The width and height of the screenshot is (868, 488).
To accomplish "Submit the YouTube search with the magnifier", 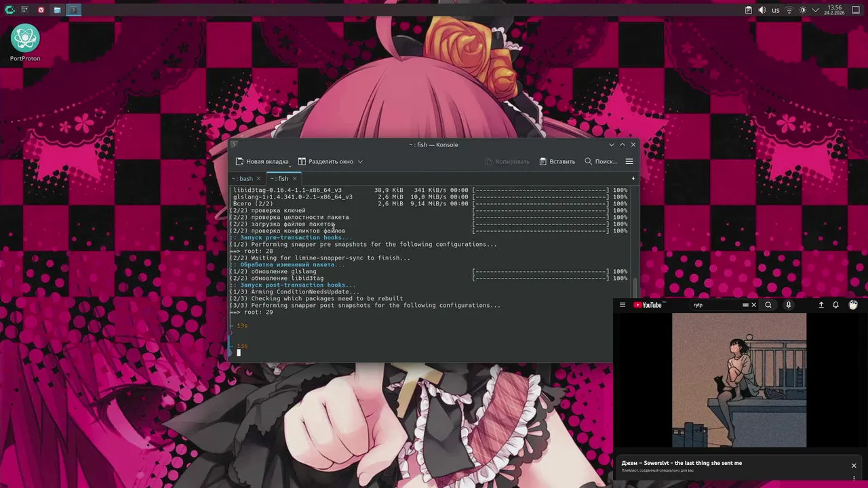I will tap(768, 305).
